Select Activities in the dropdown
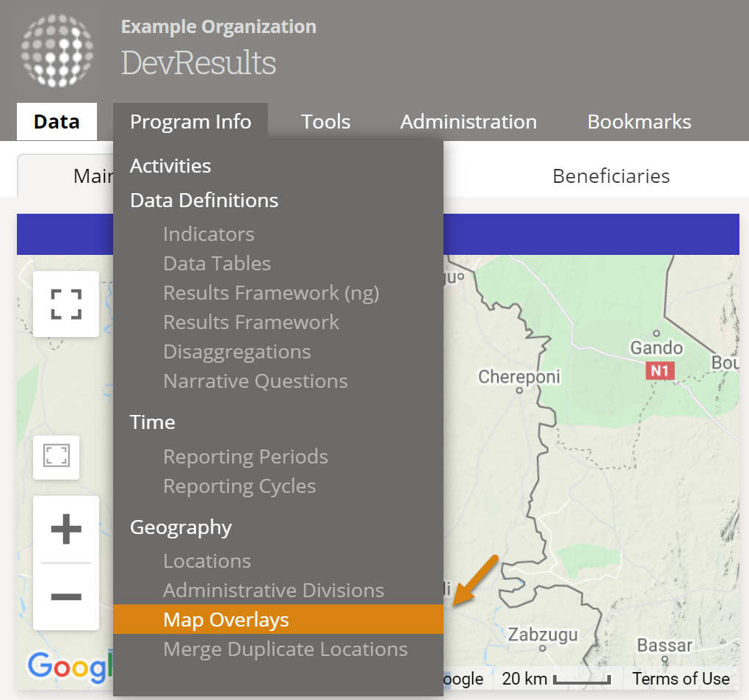The width and height of the screenshot is (749, 700). tap(170, 166)
